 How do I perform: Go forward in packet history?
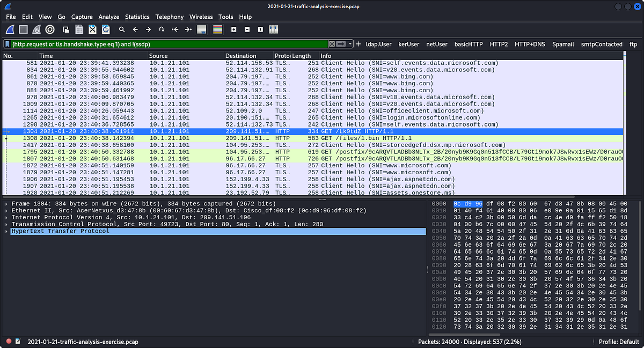[x=148, y=29]
